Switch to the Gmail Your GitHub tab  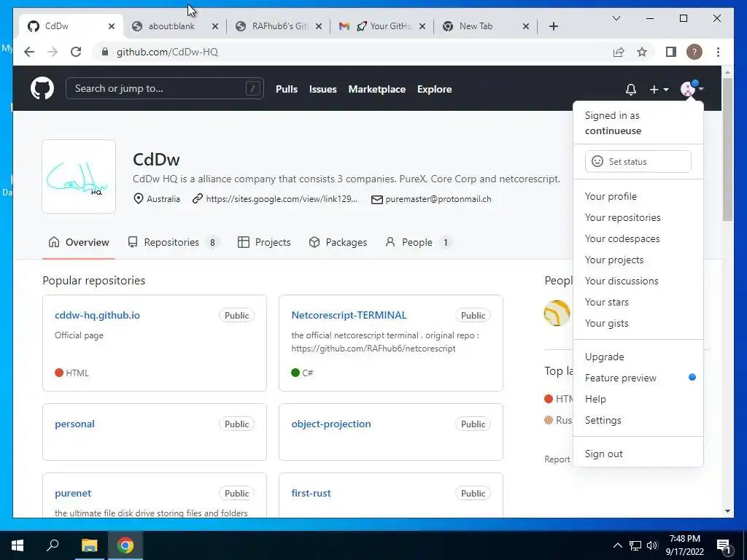coord(382,26)
